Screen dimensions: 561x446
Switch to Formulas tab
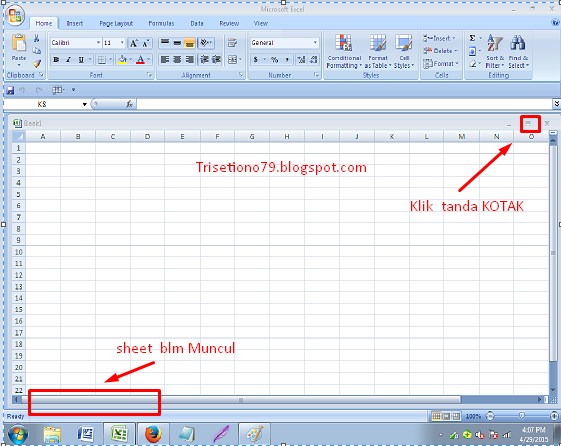pos(161,24)
